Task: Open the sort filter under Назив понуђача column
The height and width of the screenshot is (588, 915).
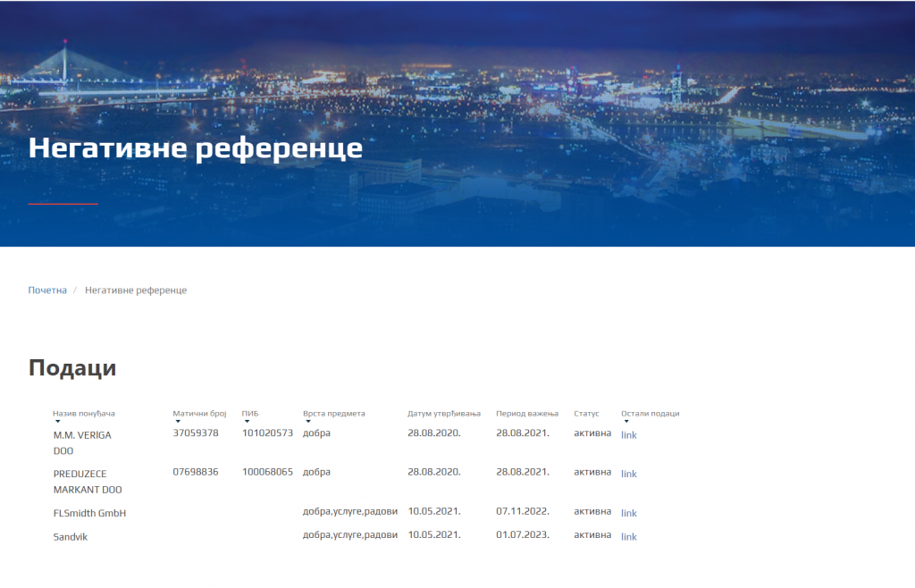Action: (x=55, y=423)
